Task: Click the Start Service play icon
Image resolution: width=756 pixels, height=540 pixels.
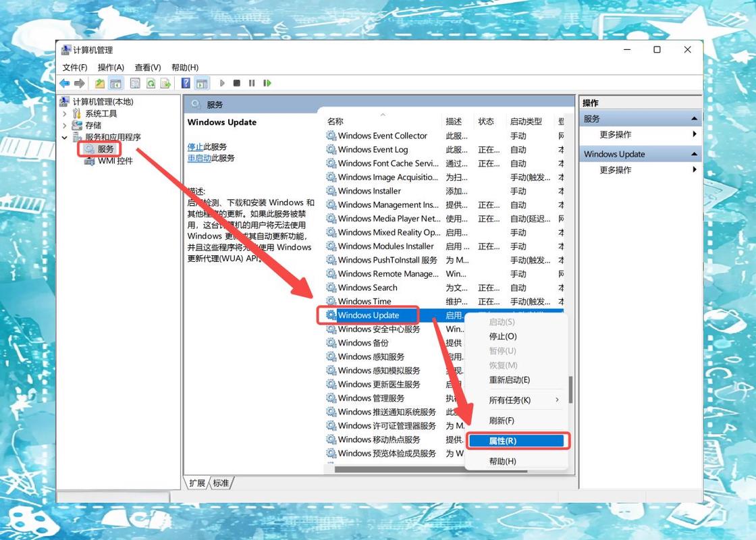Action: [x=222, y=84]
